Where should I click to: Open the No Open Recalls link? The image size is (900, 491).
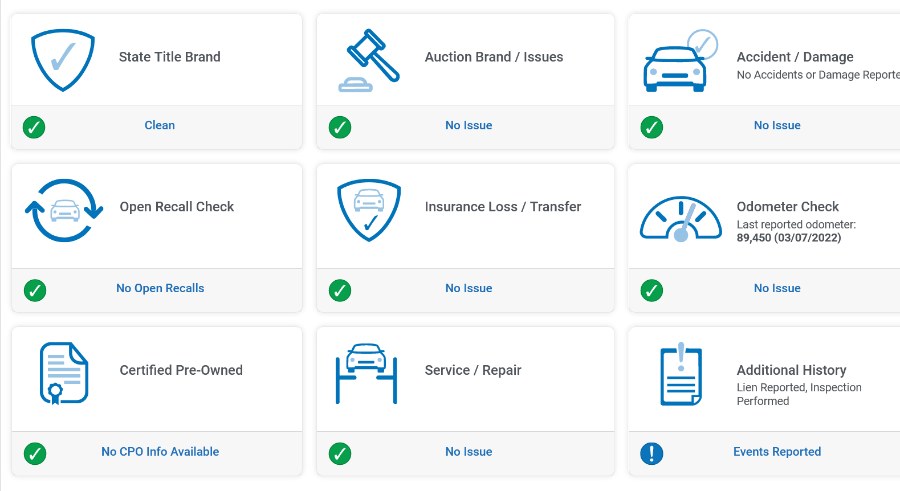160,288
